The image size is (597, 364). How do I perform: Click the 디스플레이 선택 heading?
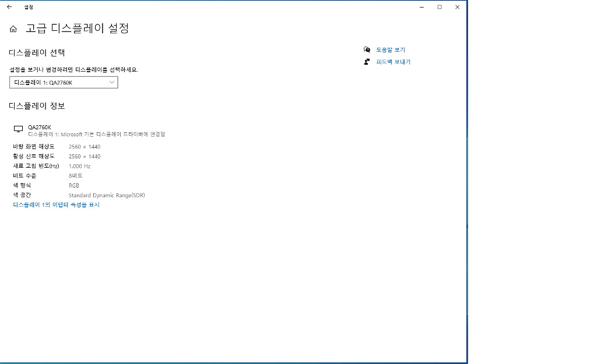(37, 53)
